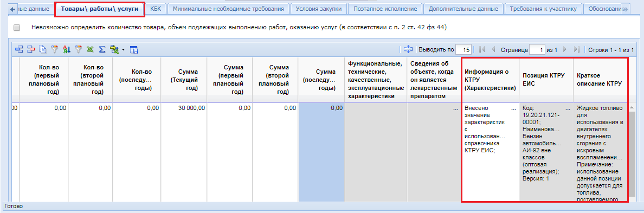The height and width of the screenshot is (213, 644).
Task: Open the 'Требования к участнику' tab
Action: (x=543, y=9)
